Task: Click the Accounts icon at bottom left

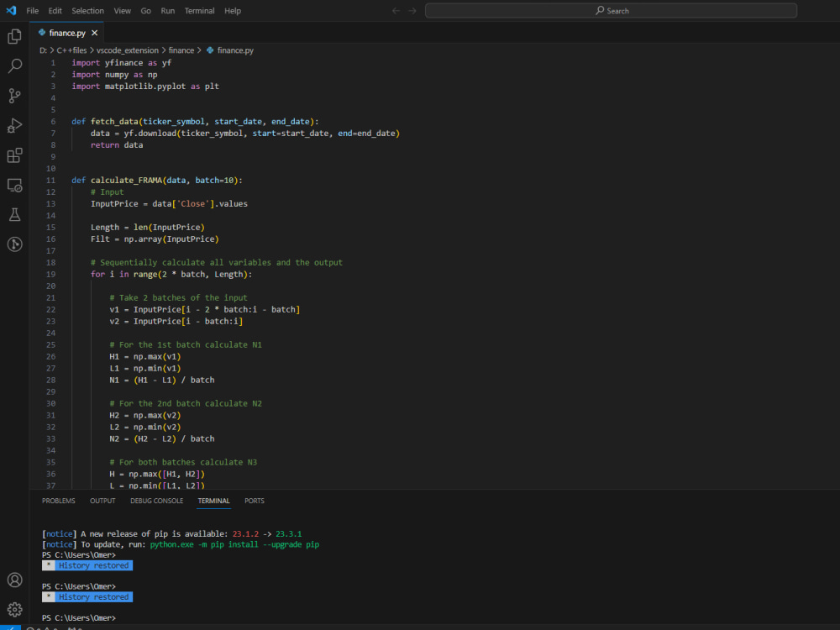Action: coord(13,580)
